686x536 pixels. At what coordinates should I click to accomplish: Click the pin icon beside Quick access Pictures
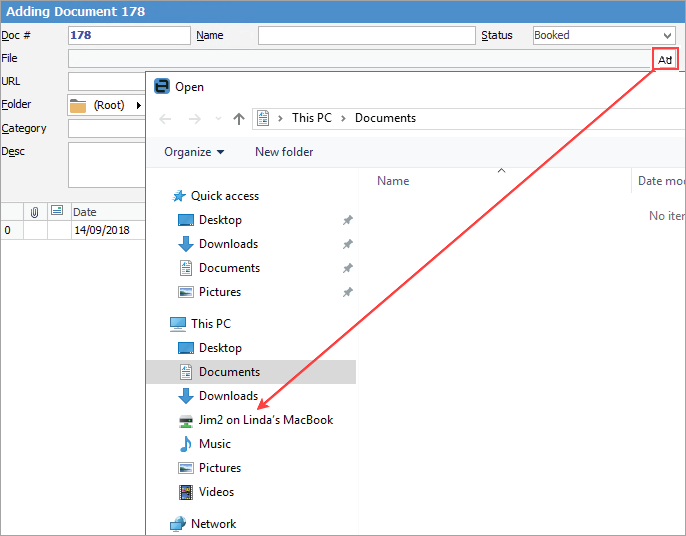(x=348, y=292)
